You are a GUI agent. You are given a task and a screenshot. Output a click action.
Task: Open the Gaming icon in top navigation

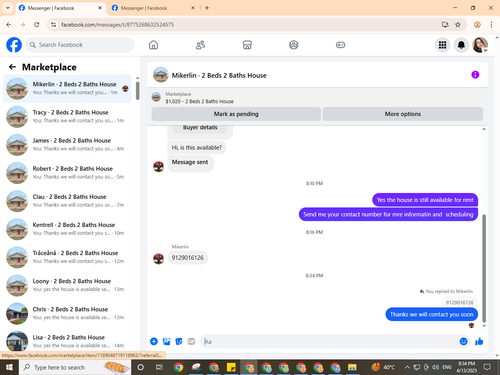point(340,45)
